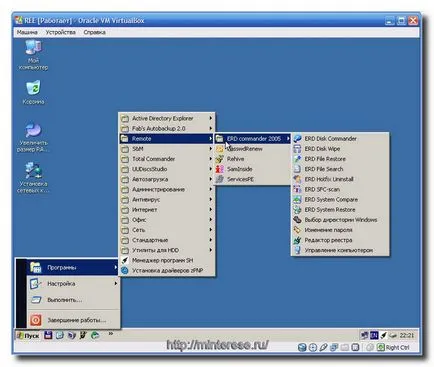The width and height of the screenshot is (434, 367).
Task: Launch ERD Disk Commander
Action: (340, 138)
